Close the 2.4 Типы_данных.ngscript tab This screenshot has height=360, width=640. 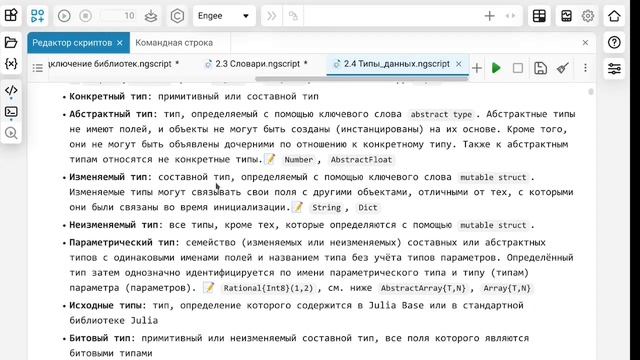(x=459, y=64)
